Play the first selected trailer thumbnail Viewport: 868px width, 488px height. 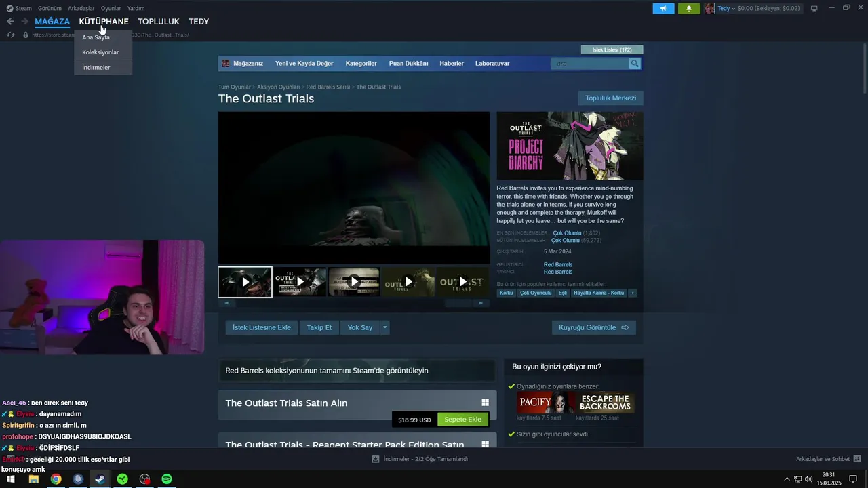pyautogui.click(x=245, y=282)
